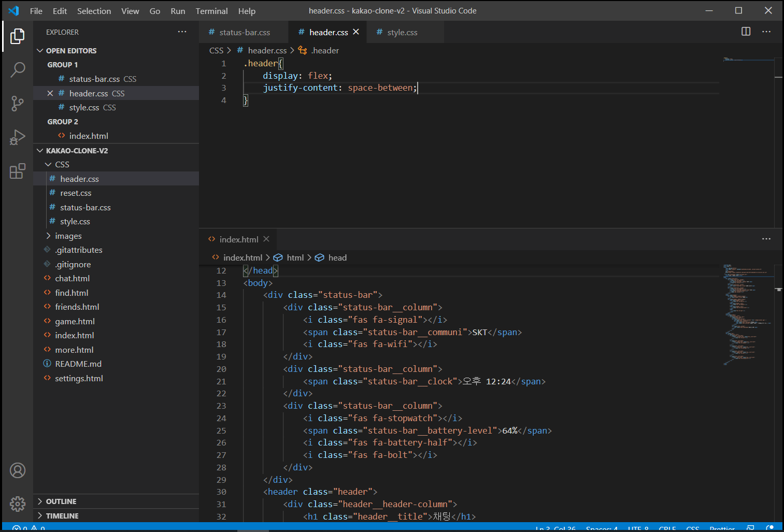Open chat.html from the Explorer

tap(116, 278)
